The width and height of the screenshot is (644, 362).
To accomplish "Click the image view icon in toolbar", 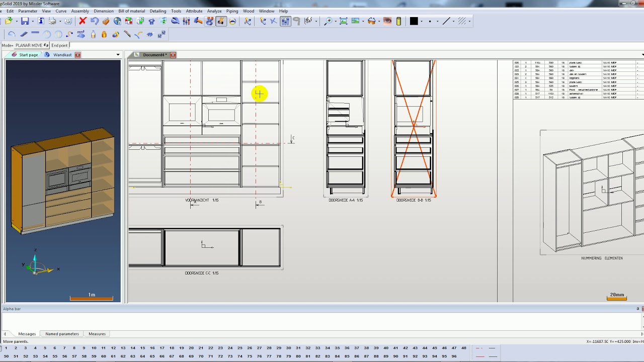I will (x=355, y=21).
